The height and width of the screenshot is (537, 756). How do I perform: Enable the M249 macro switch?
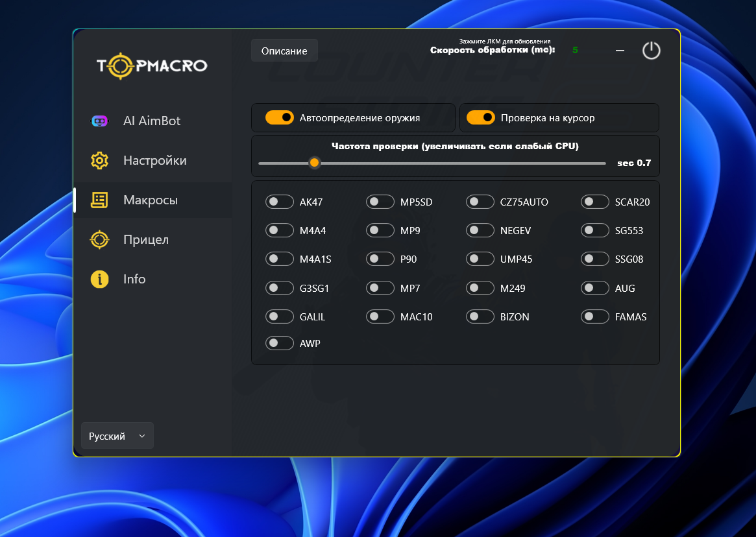click(x=480, y=288)
